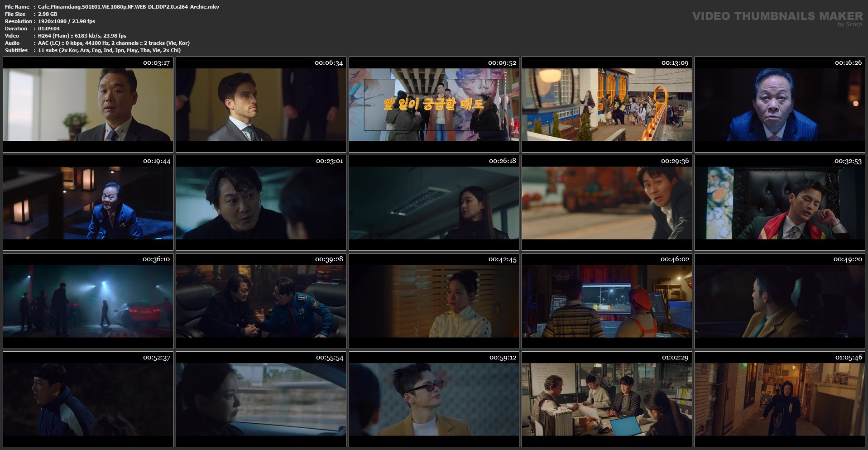Click the 00:59:12 thumbnail frame
868x450 pixels.
(434, 399)
